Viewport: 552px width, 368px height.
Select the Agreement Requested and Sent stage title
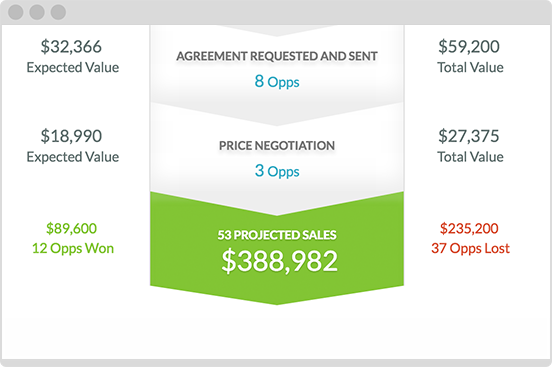coord(277,56)
